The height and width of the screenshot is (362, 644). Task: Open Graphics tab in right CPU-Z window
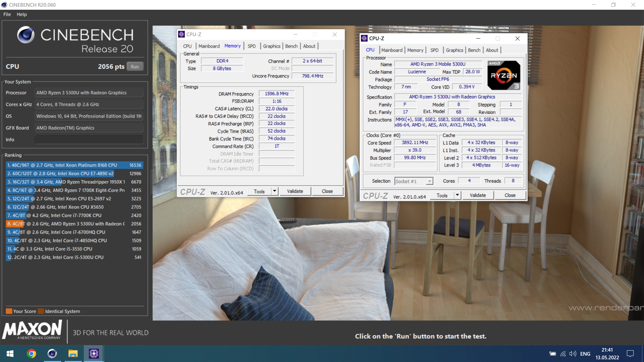click(454, 50)
